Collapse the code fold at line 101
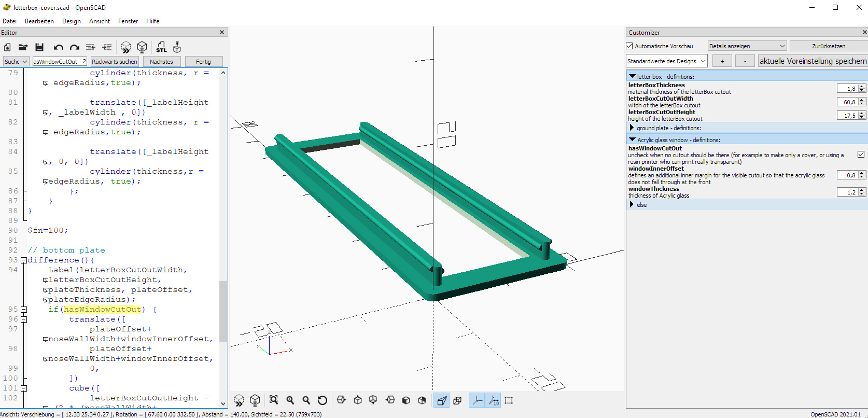The image size is (868, 418). (x=23, y=388)
